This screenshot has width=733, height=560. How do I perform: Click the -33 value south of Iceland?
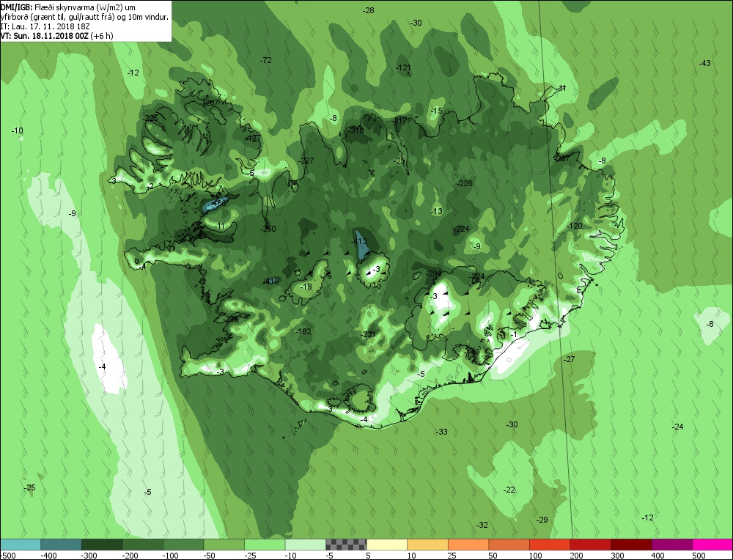(442, 432)
